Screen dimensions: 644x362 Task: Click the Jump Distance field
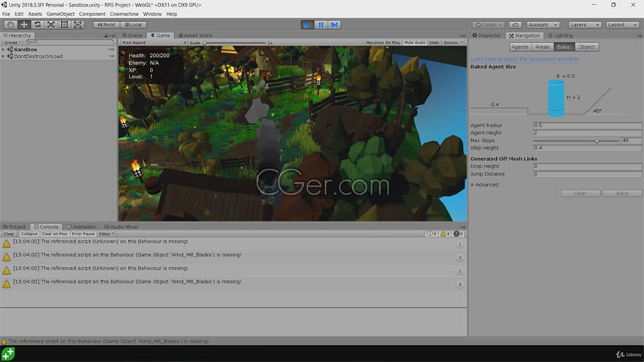(587, 174)
